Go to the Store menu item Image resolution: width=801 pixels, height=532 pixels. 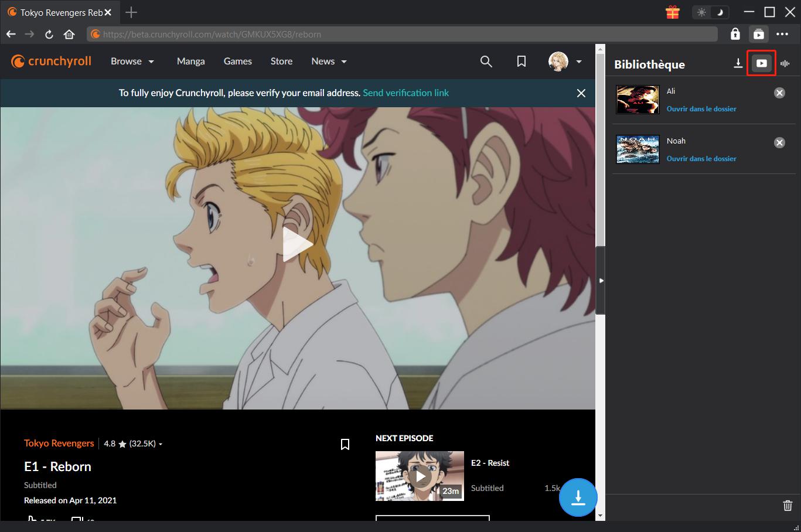(x=281, y=62)
